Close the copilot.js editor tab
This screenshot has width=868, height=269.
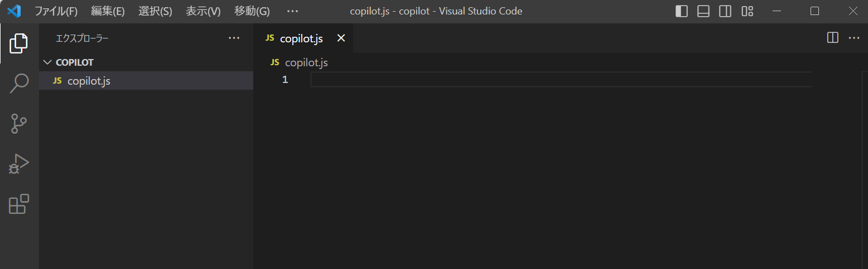pos(341,38)
